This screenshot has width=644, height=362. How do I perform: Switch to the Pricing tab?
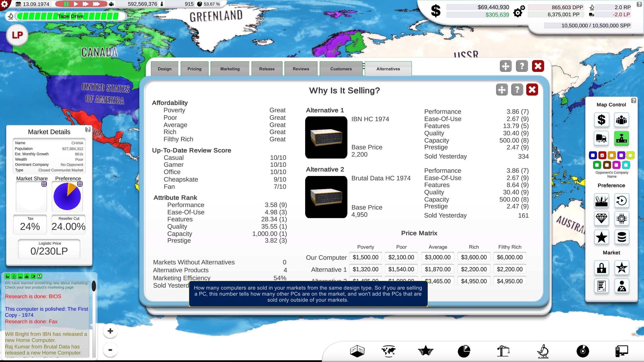pyautogui.click(x=194, y=69)
